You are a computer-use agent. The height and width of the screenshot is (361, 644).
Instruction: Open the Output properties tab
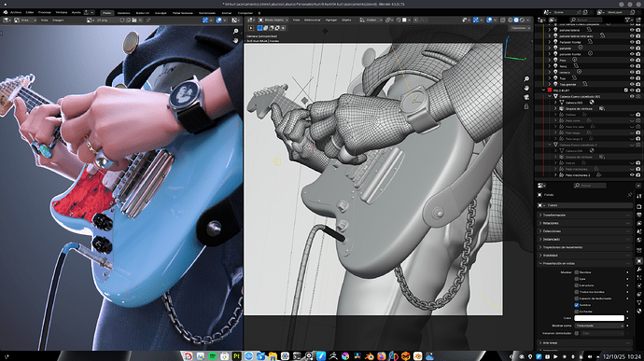tap(639, 215)
